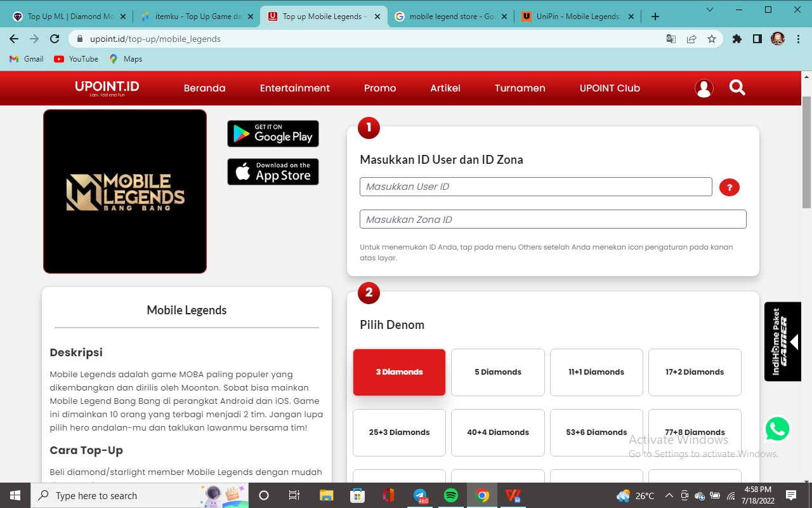This screenshot has height=508, width=812.
Task: Expand the IndiHome Paket Gamer side tab
Action: pyautogui.click(x=783, y=342)
